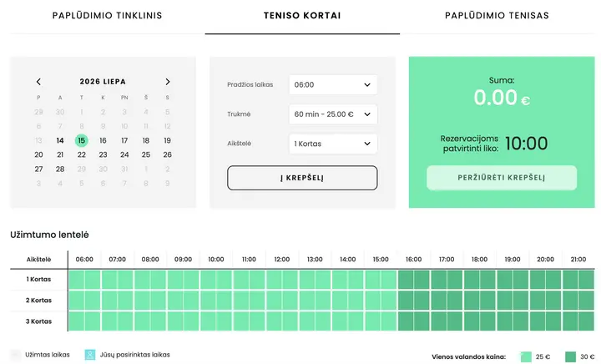This screenshot has width=601, height=364.
Task: Pick date 28 in the calendar
Action: point(60,169)
